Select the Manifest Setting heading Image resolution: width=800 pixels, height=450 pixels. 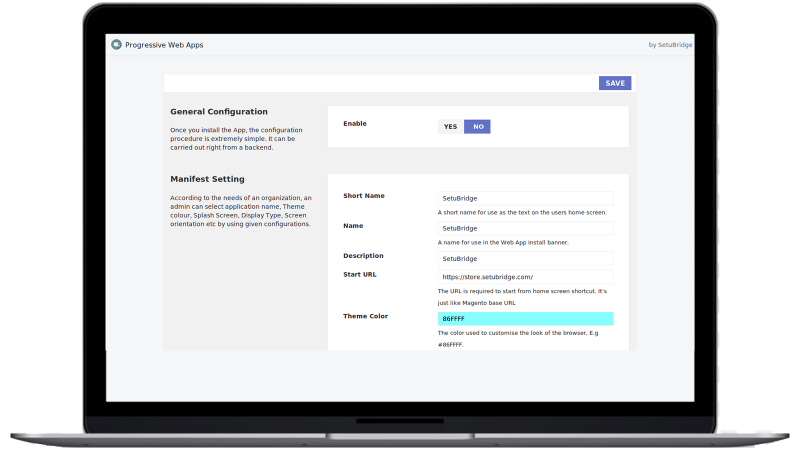click(207, 179)
